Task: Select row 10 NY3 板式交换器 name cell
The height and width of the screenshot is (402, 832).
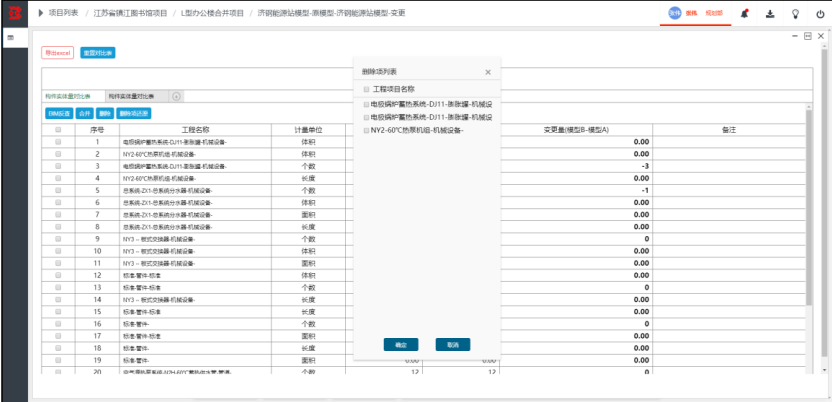Action: tap(195, 251)
